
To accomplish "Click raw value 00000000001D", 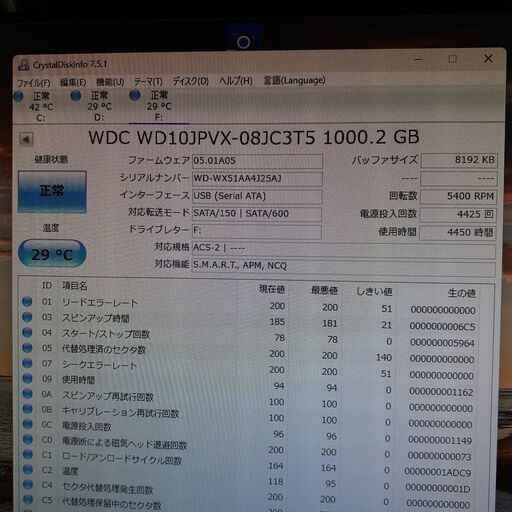I will (438, 488).
